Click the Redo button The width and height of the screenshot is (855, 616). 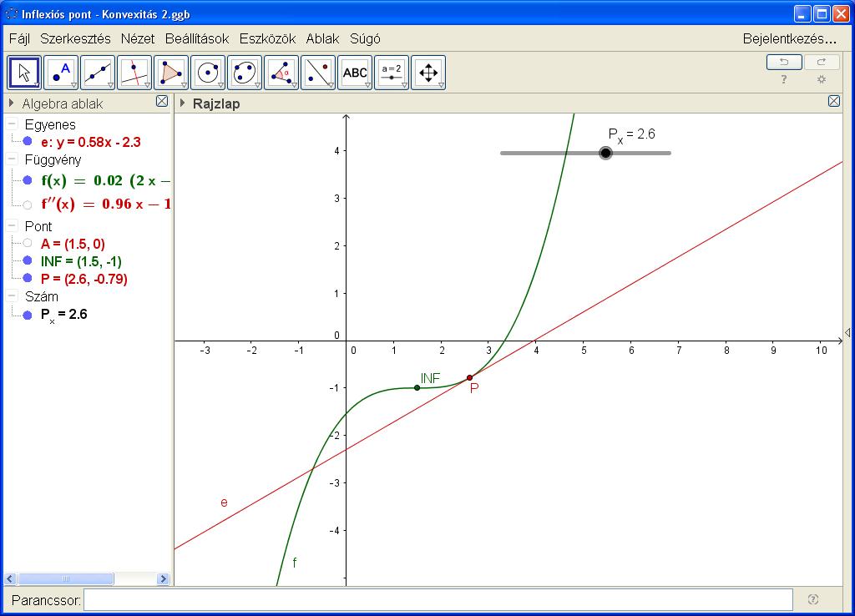(x=822, y=62)
